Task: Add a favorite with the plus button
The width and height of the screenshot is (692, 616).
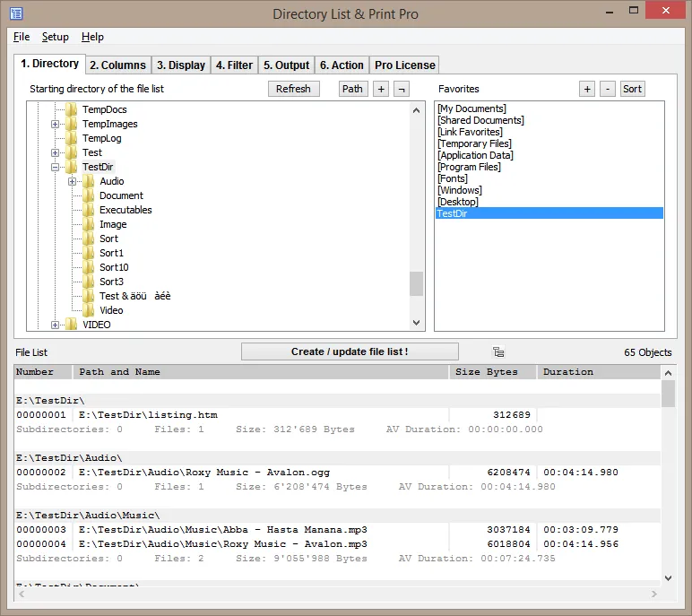Action: [587, 89]
